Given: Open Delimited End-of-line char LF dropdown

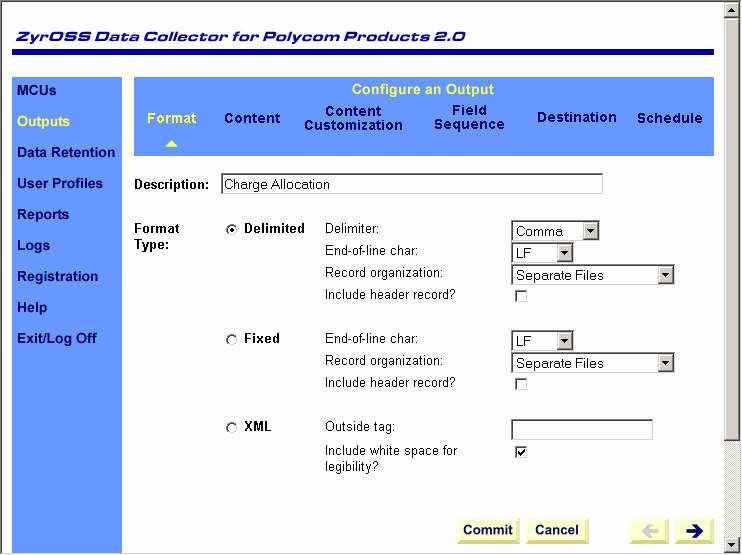Looking at the screenshot, I should point(542,253).
